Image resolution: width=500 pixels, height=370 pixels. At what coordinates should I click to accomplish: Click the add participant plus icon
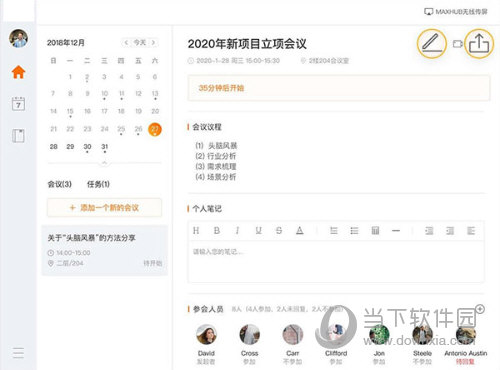[480, 309]
